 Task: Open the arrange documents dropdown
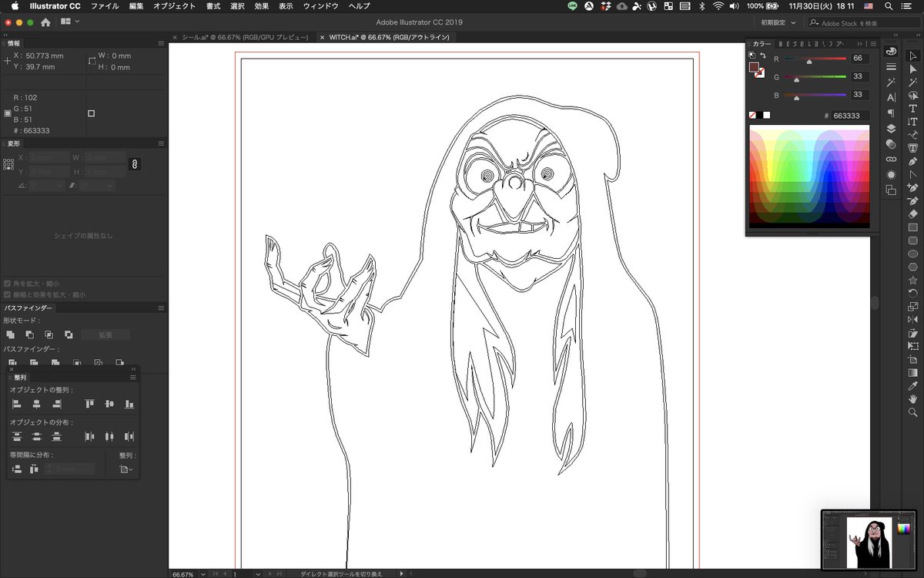point(70,22)
